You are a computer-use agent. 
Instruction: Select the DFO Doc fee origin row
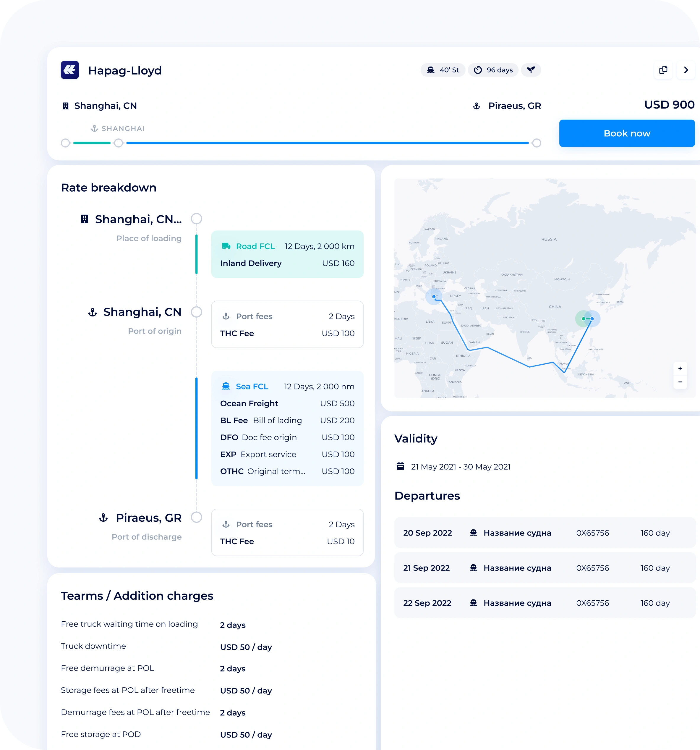(x=287, y=438)
